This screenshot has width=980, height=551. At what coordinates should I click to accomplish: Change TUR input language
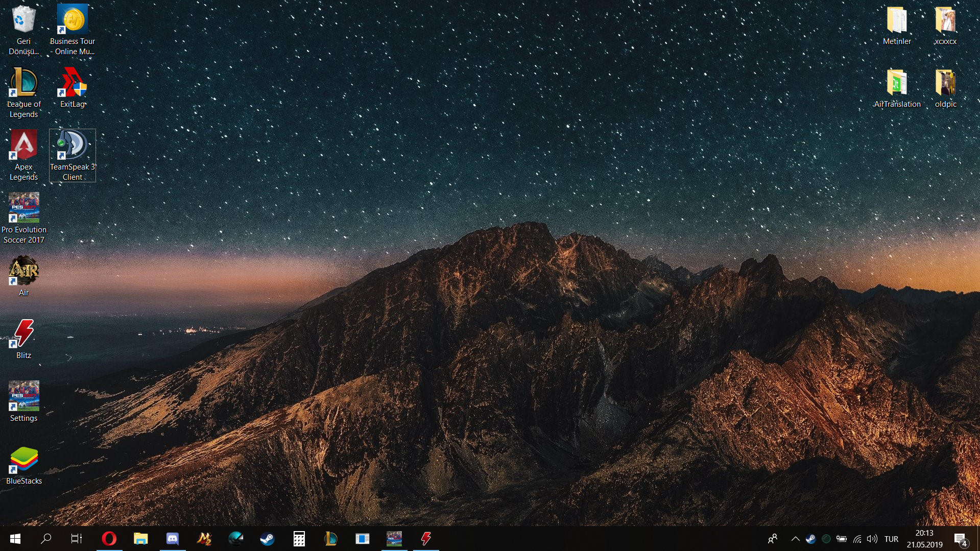891,539
